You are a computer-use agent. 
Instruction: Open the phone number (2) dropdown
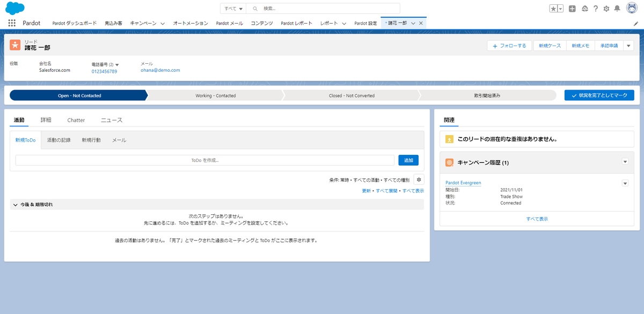[x=117, y=64]
